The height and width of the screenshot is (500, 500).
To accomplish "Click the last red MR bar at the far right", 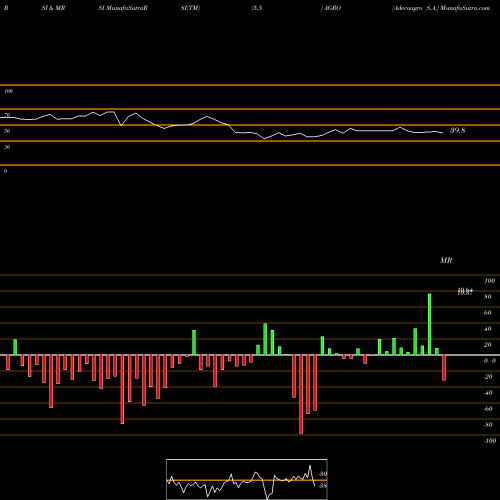I will pos(444,368).
